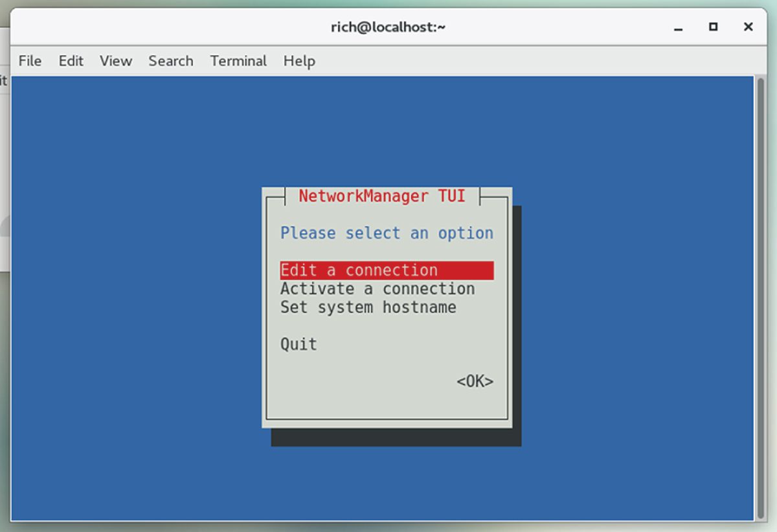Open the Help menu

[299, 61]
